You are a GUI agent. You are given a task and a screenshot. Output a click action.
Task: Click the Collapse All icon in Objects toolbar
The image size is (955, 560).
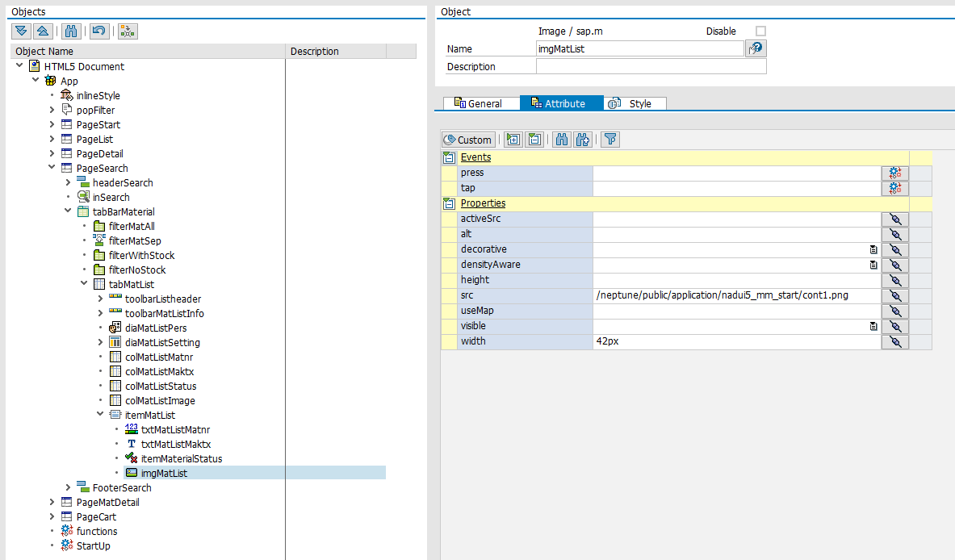43,31
